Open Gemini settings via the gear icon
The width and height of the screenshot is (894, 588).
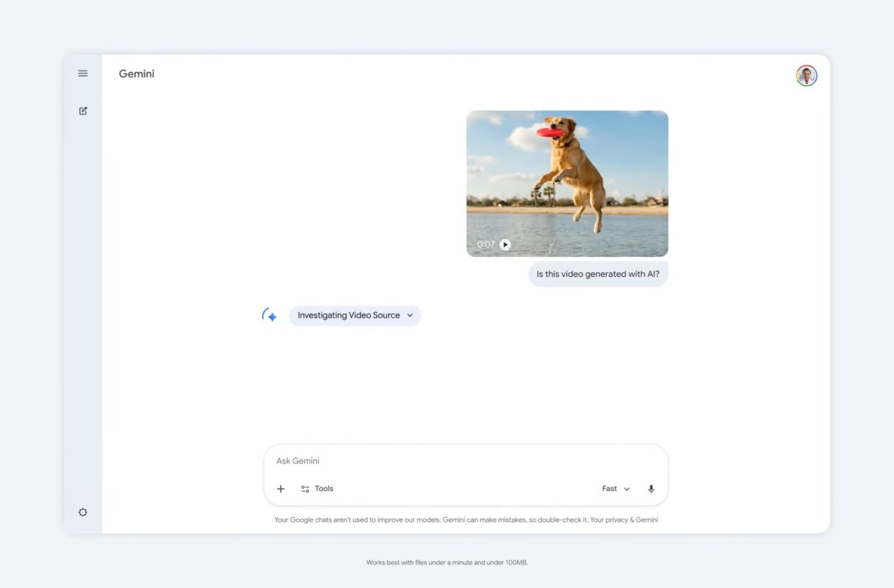click(83, 512)
